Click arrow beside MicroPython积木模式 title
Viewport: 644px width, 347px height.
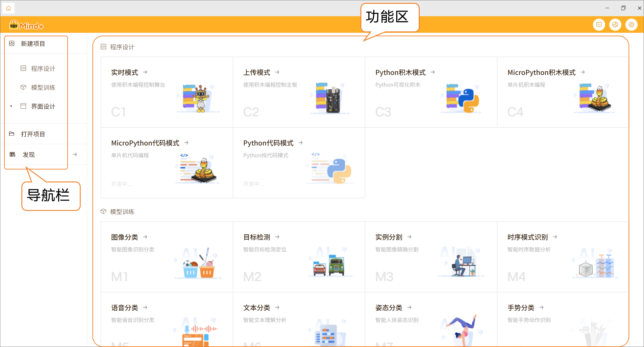[583, 72]
